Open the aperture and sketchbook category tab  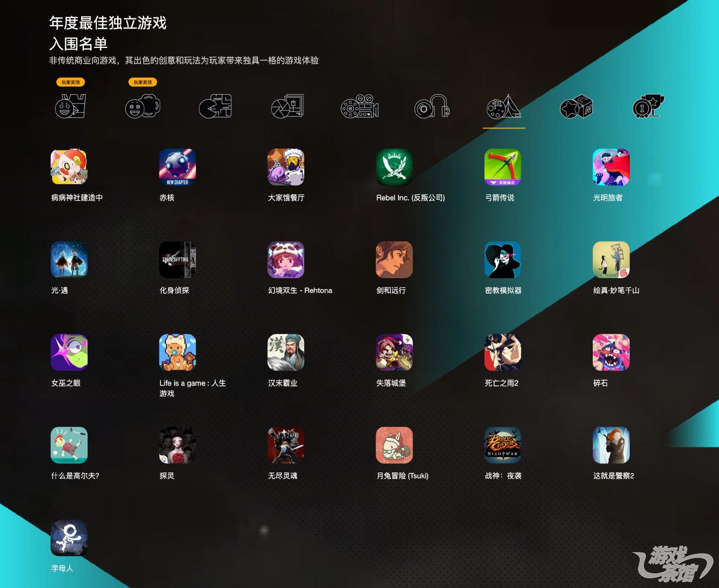pos(287,106)
